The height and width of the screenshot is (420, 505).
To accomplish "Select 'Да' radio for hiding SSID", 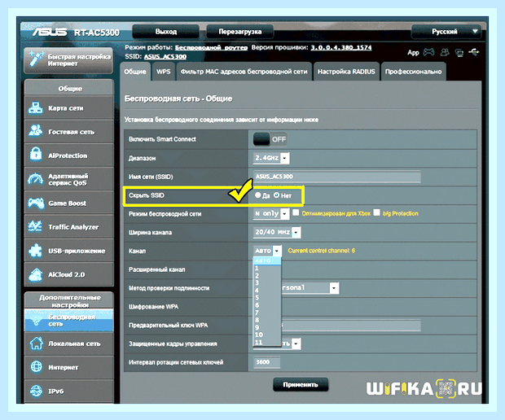I will 257,195.
